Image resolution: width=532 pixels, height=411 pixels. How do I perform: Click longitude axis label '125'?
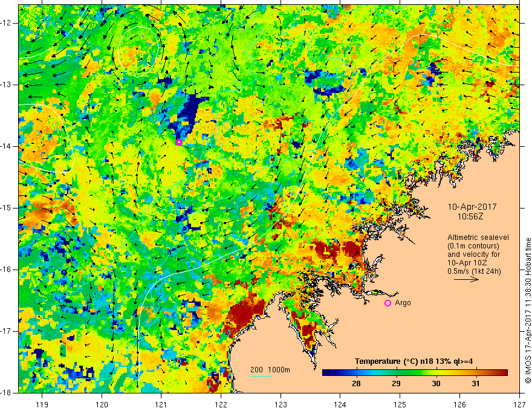[x=400, y=404]
